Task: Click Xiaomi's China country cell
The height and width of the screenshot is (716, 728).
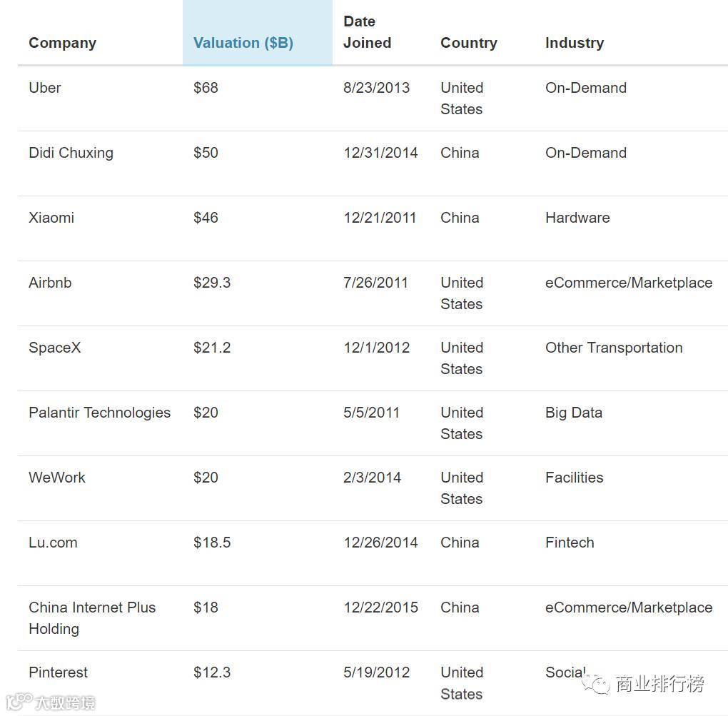Action: 460,218
